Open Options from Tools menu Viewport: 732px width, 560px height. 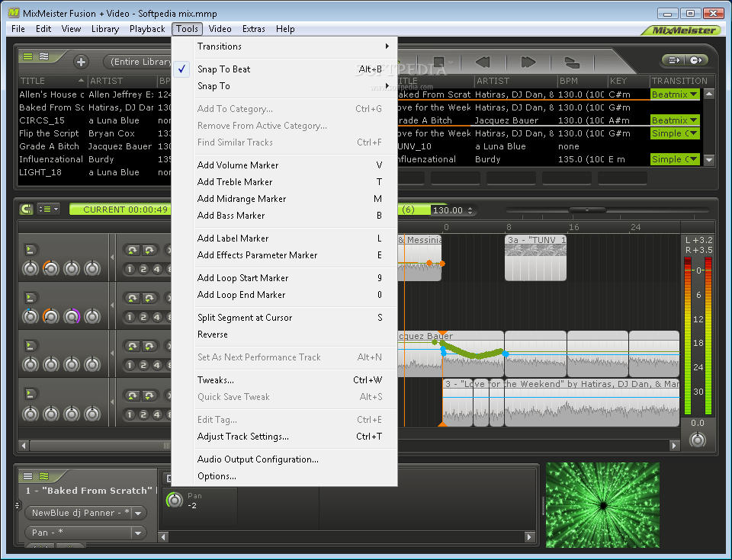294,476
